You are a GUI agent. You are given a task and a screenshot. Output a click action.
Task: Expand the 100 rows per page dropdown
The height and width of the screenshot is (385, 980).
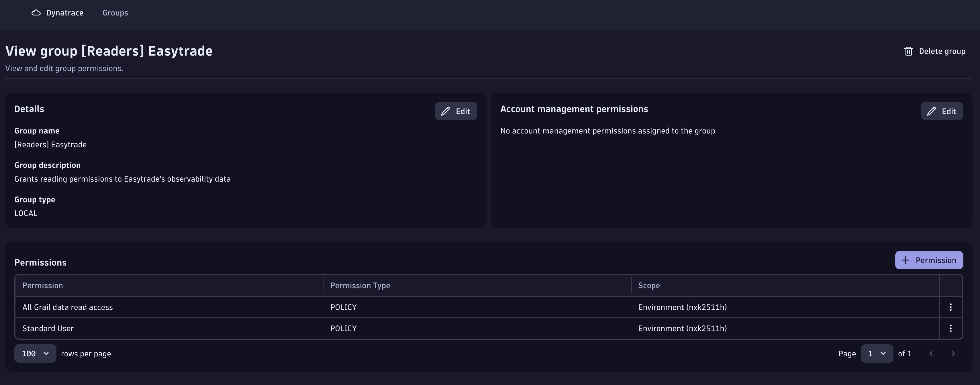[x=35, y=353]
